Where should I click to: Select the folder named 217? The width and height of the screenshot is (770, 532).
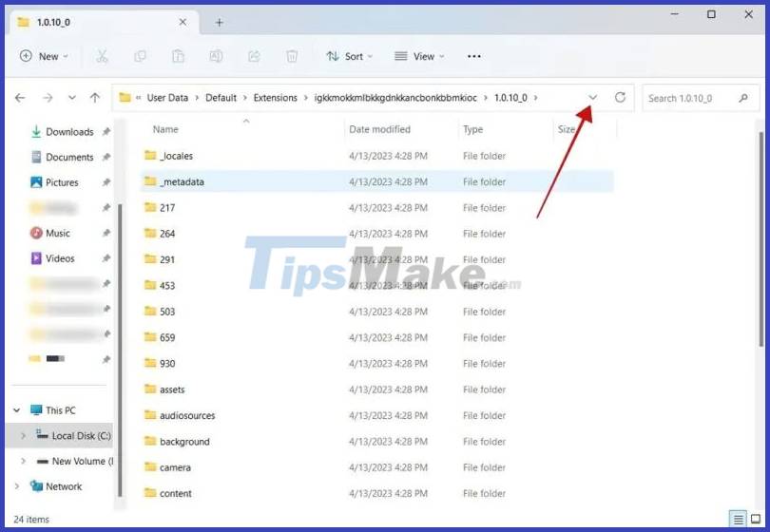click(x=377, y=208)
